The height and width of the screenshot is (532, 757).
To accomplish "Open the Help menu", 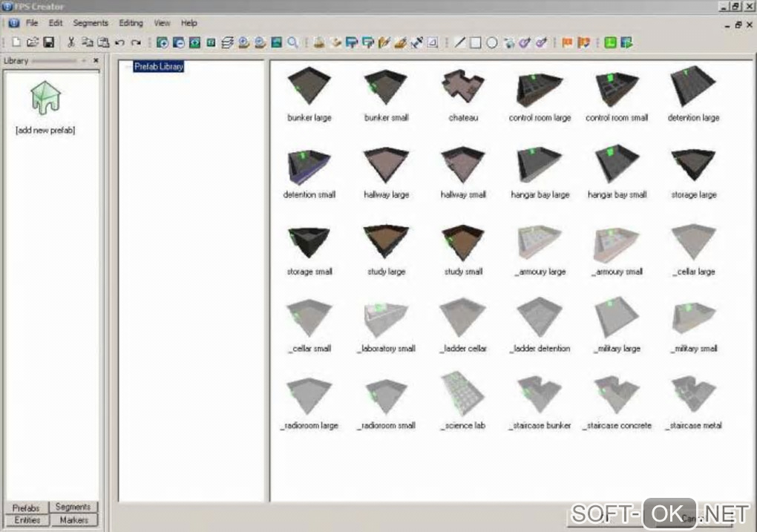I will 189,23.
